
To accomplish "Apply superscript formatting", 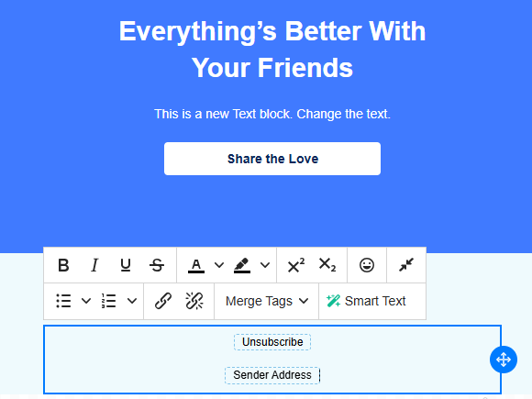I will click(x=296, y=265).
